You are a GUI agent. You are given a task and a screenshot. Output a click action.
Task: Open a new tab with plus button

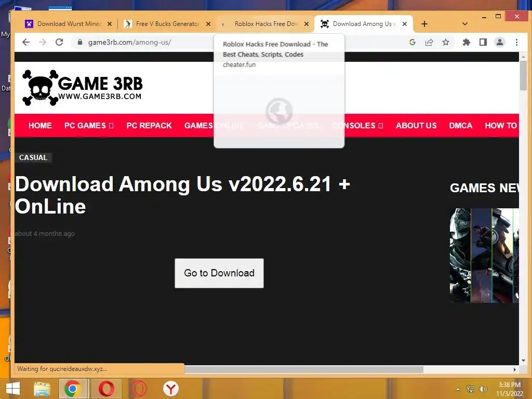click(x=424, y=24)
